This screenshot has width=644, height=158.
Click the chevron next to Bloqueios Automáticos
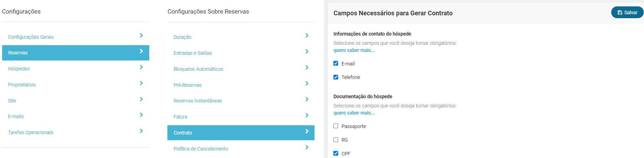coord(307,68)
